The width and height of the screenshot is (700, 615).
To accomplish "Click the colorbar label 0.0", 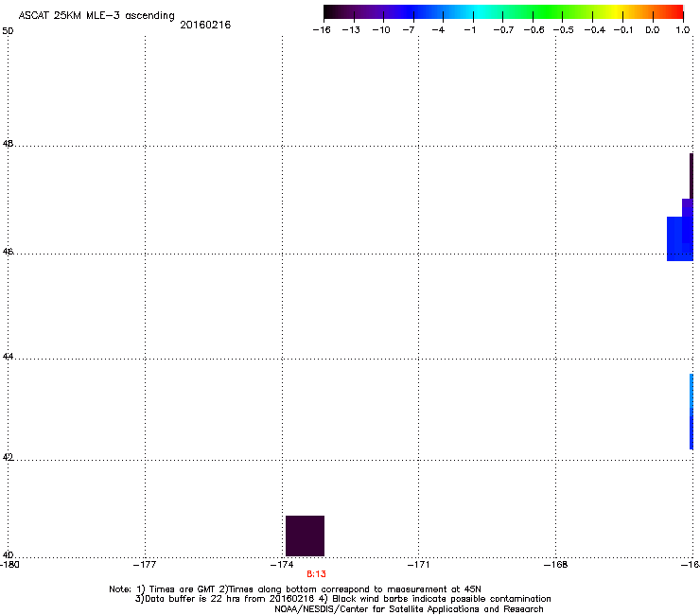I will [x=653, y=30].
